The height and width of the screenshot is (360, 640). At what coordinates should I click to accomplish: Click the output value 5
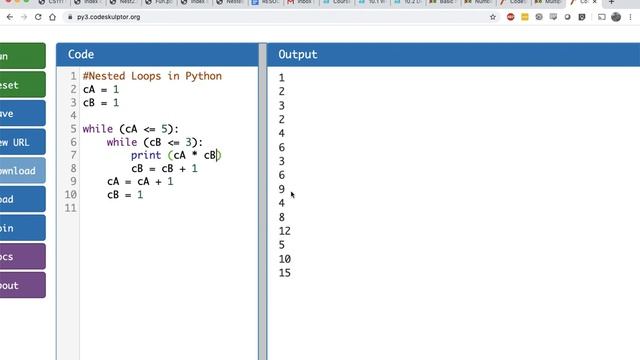282,245
